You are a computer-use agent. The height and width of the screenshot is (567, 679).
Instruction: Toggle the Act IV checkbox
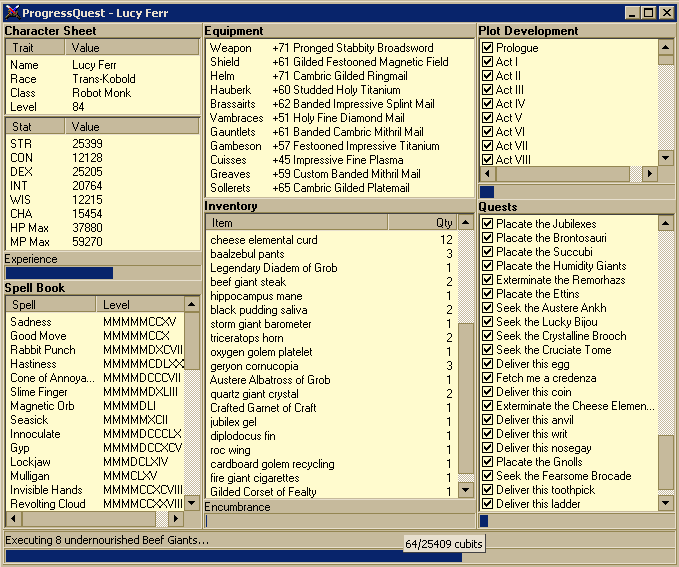pyautogui.click(x=488, y=104)
